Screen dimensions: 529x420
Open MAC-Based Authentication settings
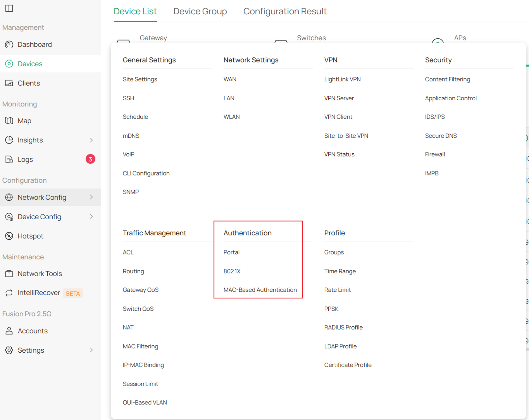(x=260, y=290)
